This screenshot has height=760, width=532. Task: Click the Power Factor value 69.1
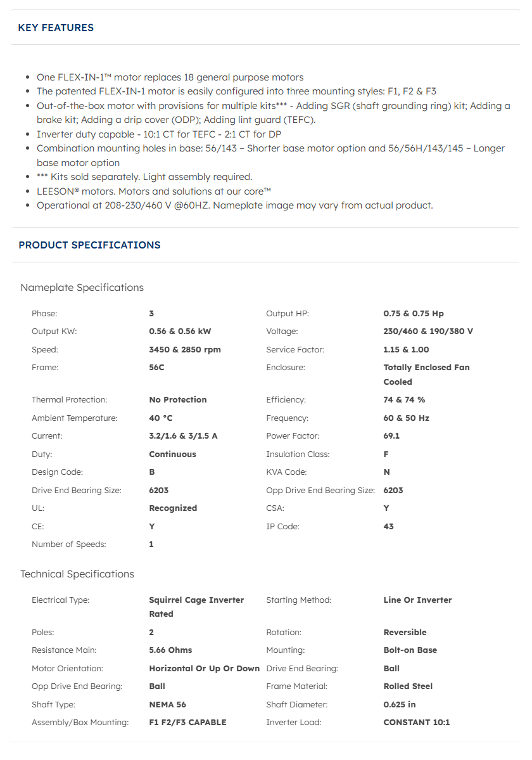[391, 436]
